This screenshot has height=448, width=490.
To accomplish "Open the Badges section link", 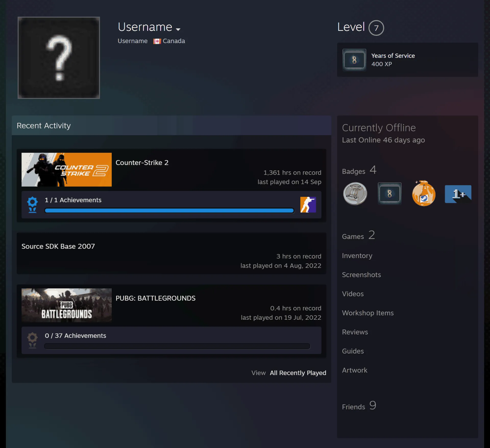I will pyautogui.click(x=359, y=170).
